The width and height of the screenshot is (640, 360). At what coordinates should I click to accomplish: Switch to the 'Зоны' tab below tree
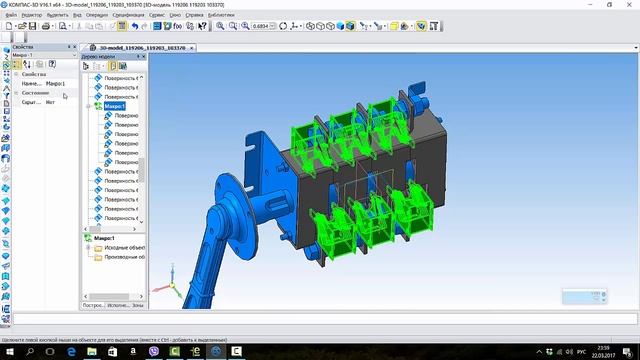138,305
